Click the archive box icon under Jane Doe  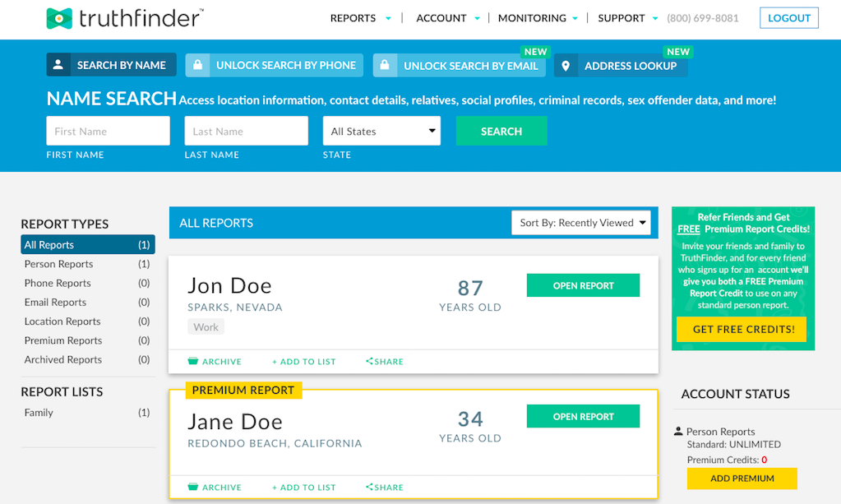pyautogui.click(x=193, y=487)
